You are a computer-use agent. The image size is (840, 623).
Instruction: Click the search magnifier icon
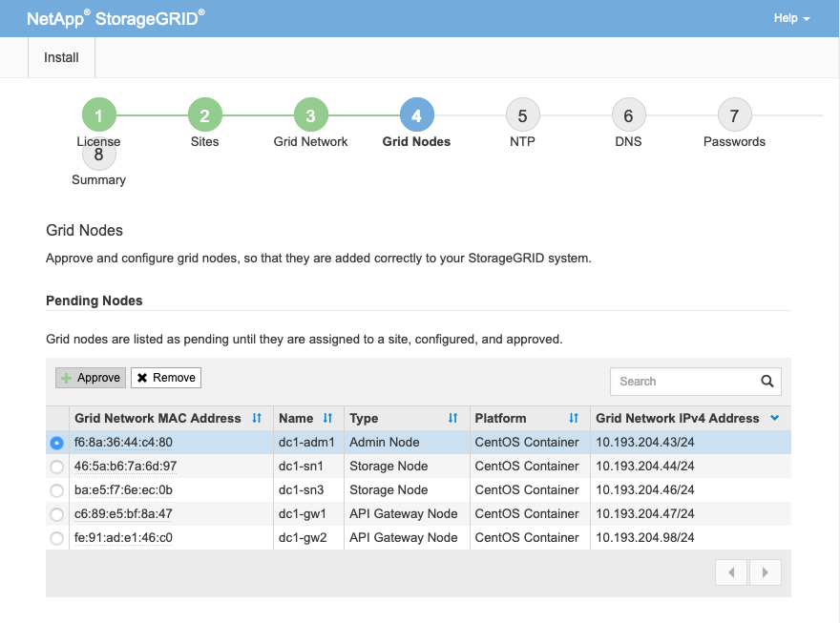(766, 382)
